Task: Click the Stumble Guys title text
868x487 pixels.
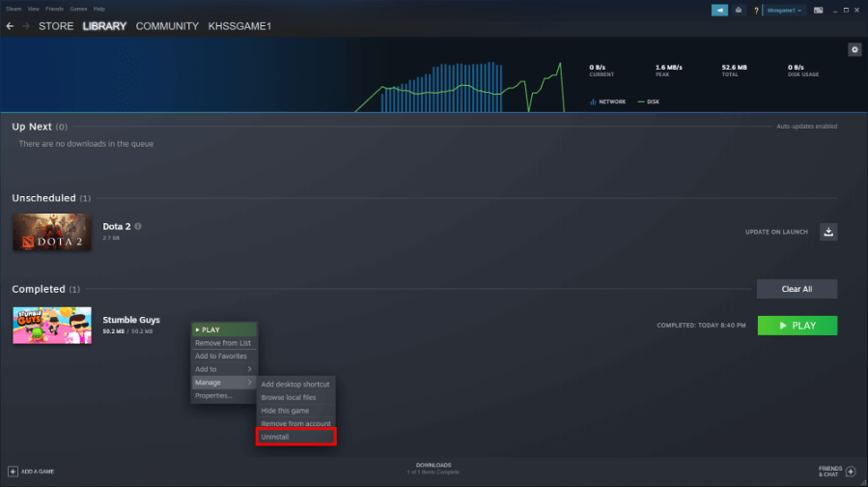Action: click(131, 320)
